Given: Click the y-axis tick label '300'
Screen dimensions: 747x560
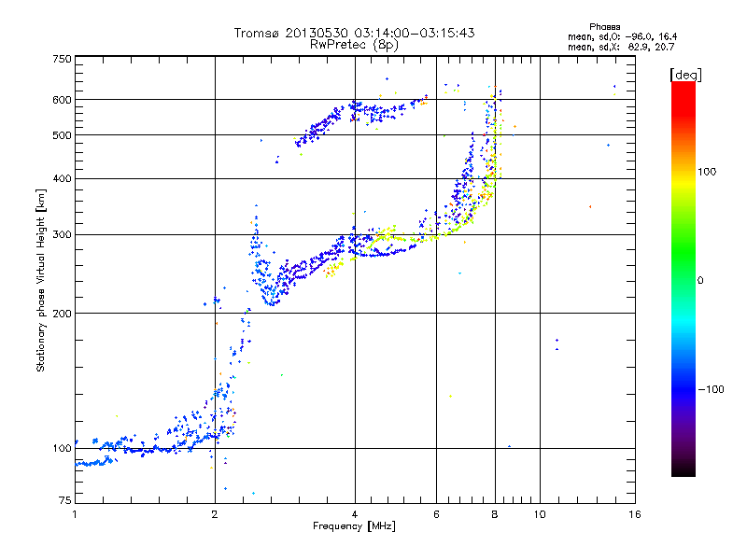Looking at the screenshot, I should pyautogui.click(x=62, y=234).
